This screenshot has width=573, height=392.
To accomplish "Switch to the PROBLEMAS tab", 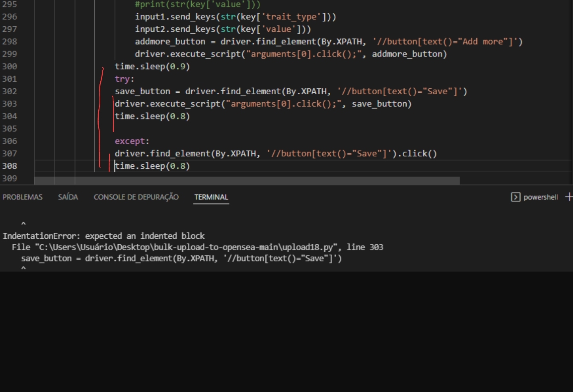I will tap(22, 197).
